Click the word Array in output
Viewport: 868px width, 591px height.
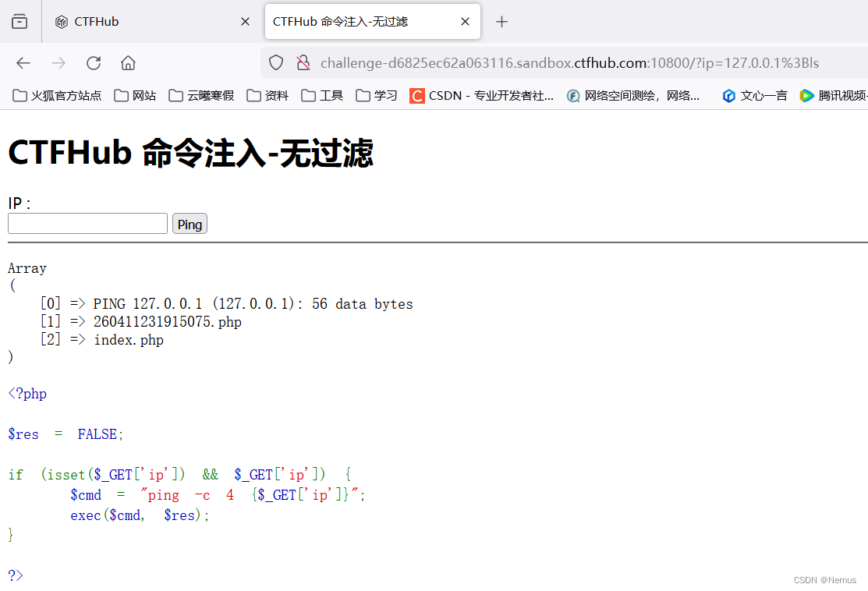point(27,268)
